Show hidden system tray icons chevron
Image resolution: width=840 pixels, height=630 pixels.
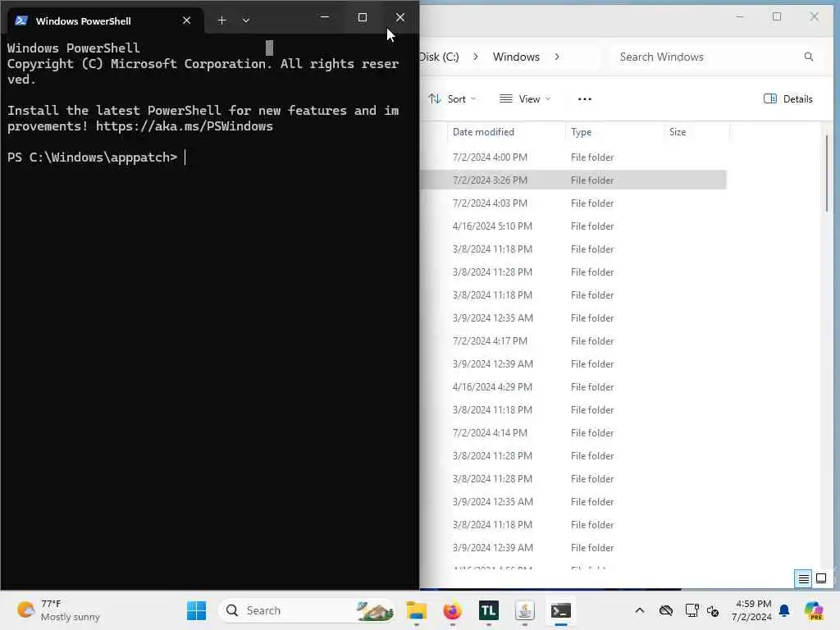point(640,610)
